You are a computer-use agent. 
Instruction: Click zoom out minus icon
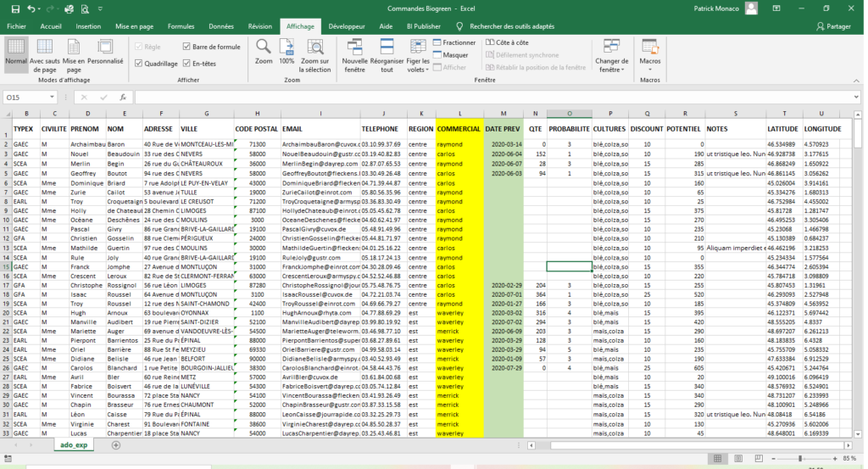pos(773,459)
